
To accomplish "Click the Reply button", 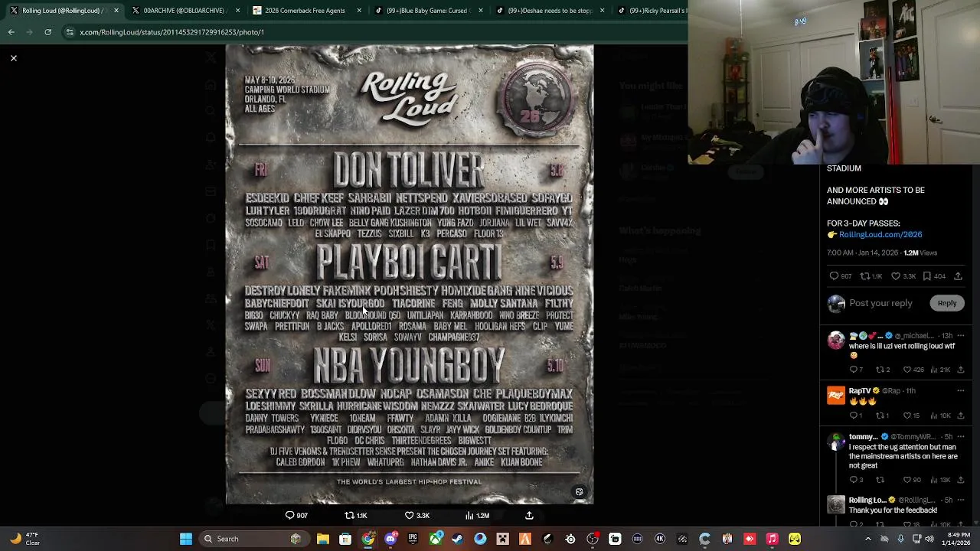I will (x=947, y=303).
